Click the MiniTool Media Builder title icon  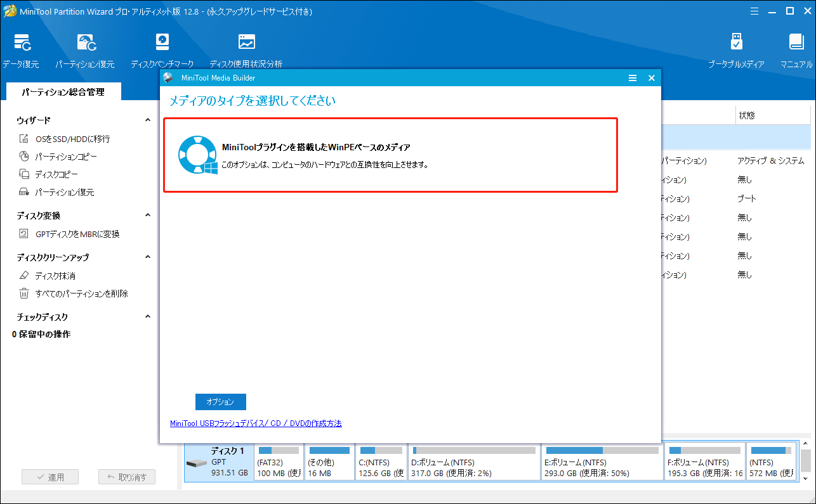tap(168, 78)
